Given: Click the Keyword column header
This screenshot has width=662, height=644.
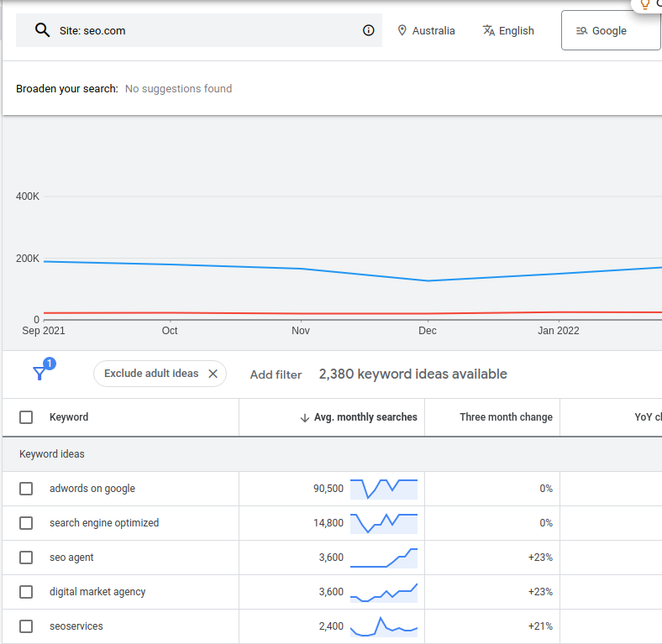Looking at the screenshot, I should click(69, 417).
